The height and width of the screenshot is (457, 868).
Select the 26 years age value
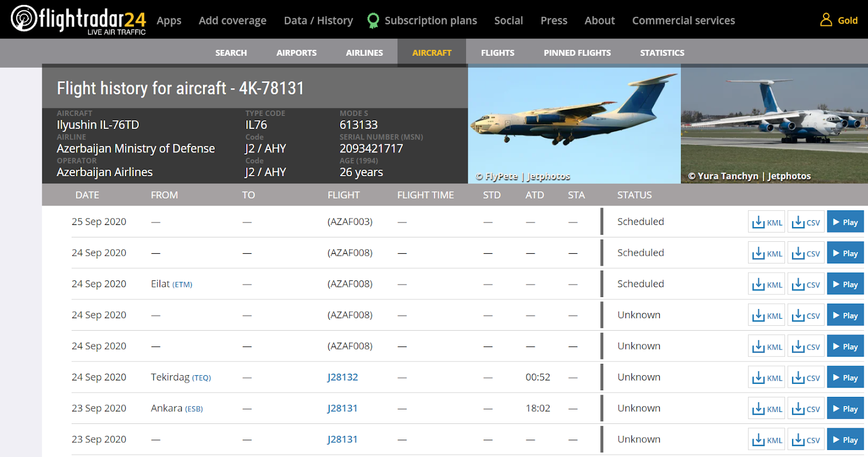coord(361,172)
